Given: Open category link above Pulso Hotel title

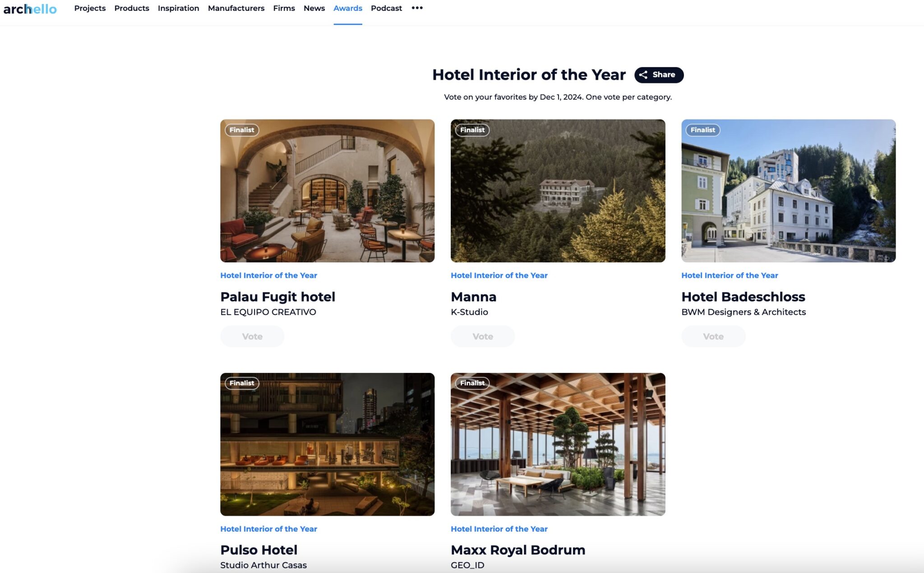Looking at the screenshot, I should (x=268, y=529).
